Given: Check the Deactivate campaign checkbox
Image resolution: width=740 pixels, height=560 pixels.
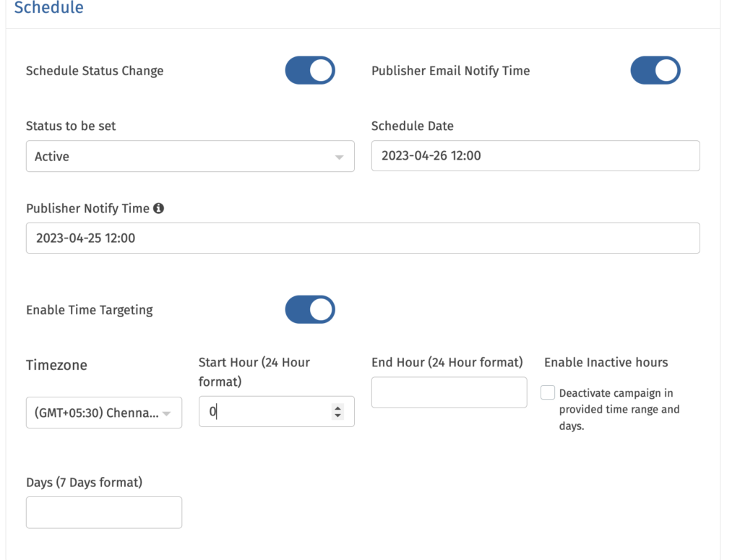Looking at the screenshot, I should (x=548, y=392).
